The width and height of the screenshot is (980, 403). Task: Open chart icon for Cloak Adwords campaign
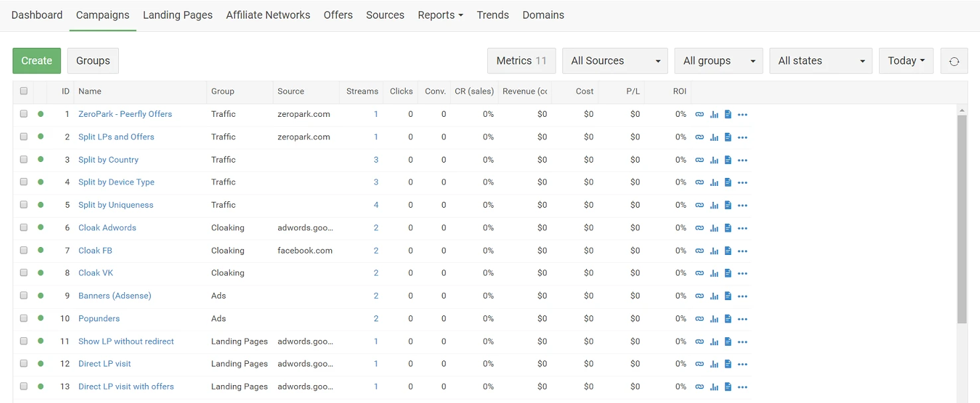tap(714, 228)
